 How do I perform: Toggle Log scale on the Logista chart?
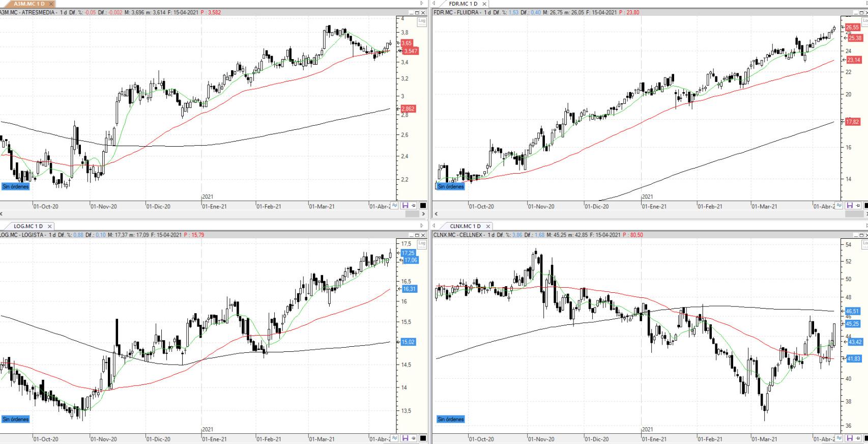point(421,244)
